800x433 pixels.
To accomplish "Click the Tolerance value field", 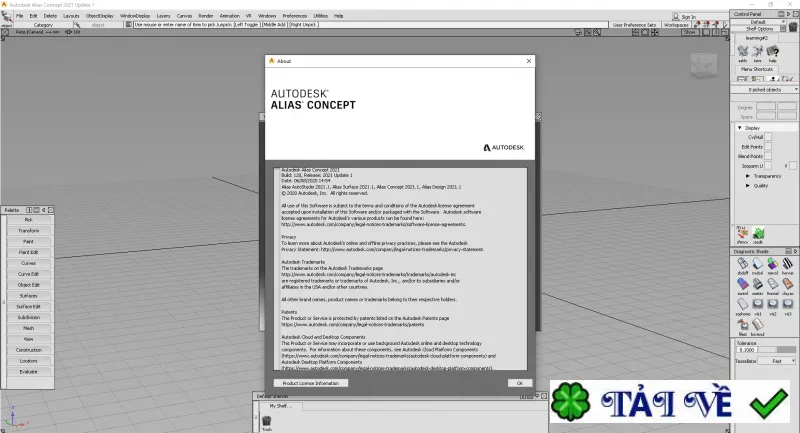I will pyautogui.click(x=747, y=350).
